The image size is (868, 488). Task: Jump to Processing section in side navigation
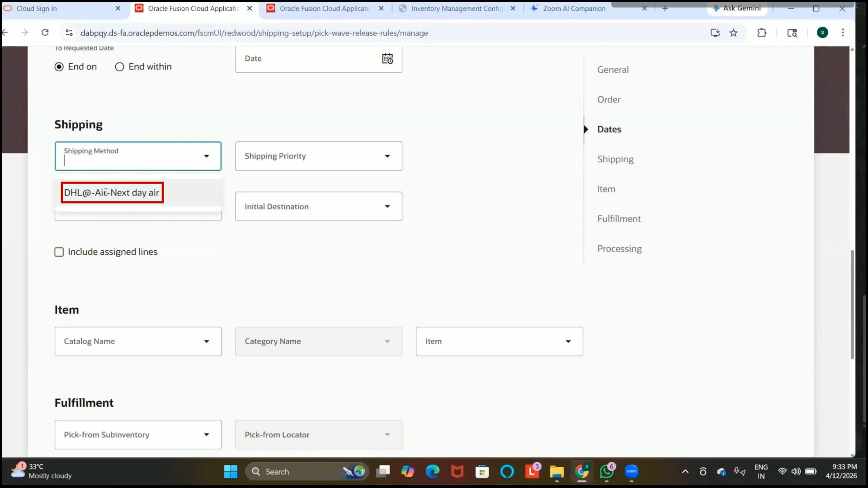(619, 249)
